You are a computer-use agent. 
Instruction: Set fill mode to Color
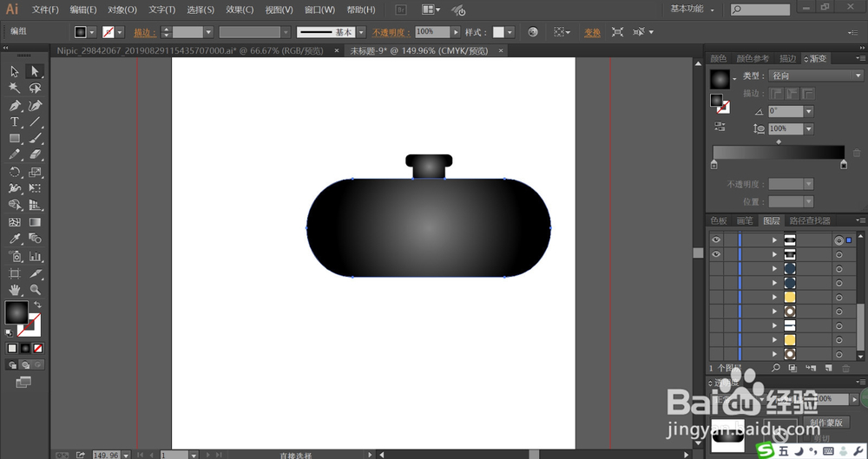12,348
